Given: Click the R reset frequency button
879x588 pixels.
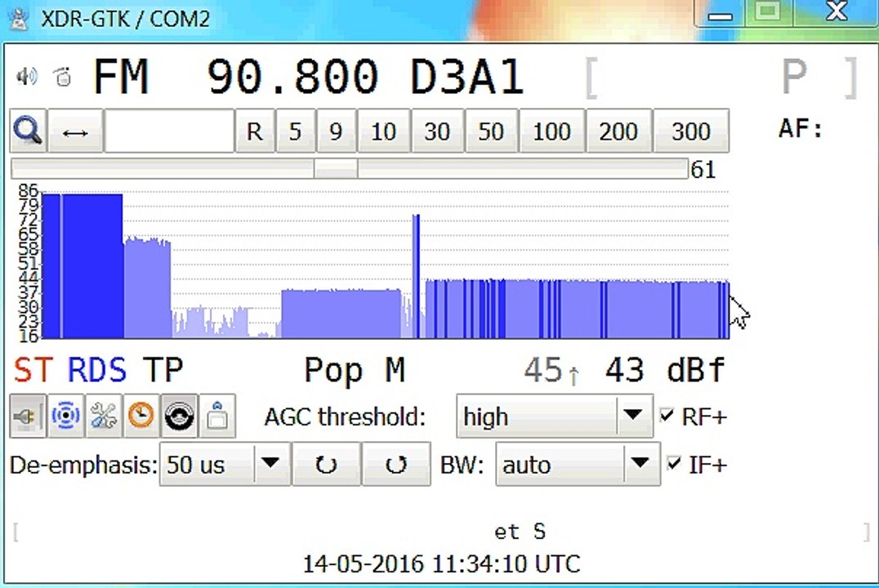Looking at the screenshot, I should pyautogui.click(x=255, y=131).
